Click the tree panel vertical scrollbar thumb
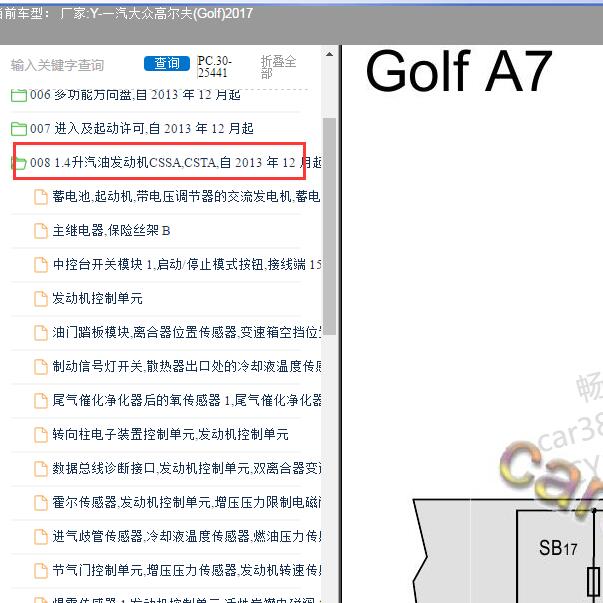 [329, 226]
